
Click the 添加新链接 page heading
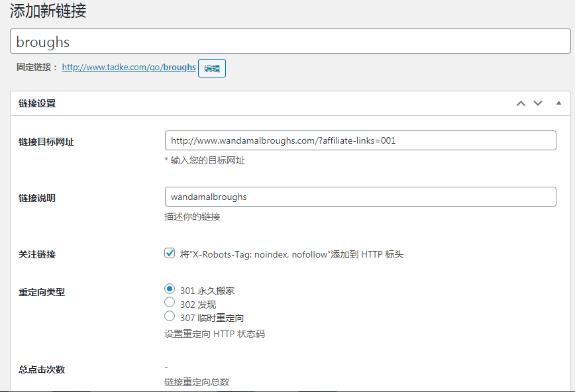pyautogui.click(x=48, y=11)
